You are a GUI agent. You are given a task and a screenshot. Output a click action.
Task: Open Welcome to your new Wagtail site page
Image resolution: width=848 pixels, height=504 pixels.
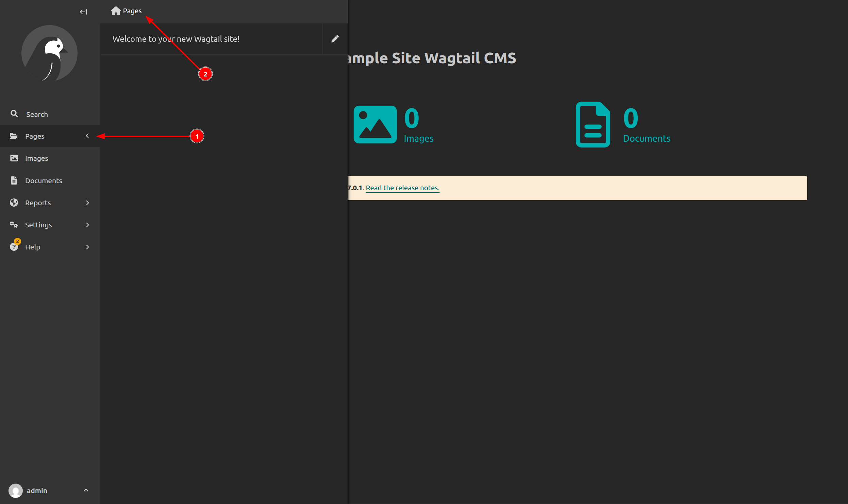pos(176,39)
